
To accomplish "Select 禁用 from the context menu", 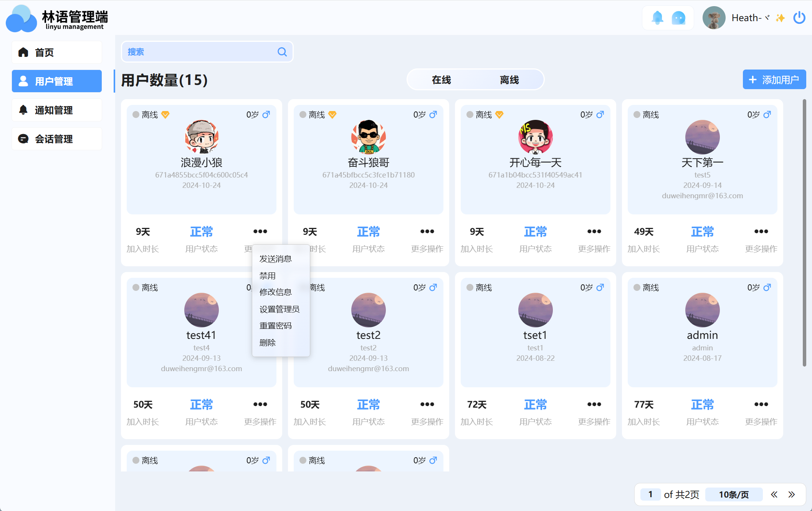I will pyautogui.click(x=267, y=276).
